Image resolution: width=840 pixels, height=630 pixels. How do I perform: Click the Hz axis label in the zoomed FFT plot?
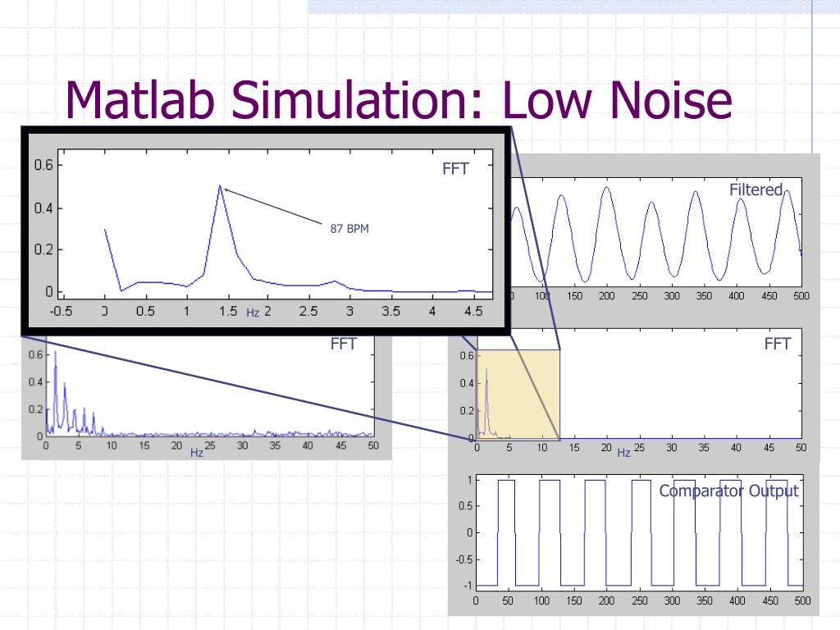coord(253,313)
